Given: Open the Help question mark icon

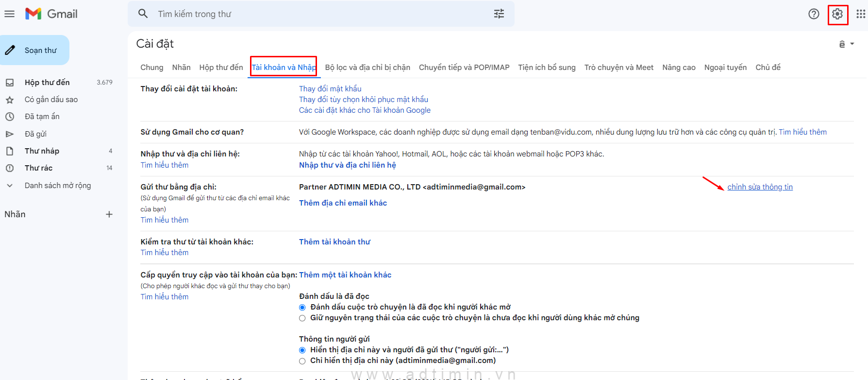Looking at the screenshot, I should (814, 14).
